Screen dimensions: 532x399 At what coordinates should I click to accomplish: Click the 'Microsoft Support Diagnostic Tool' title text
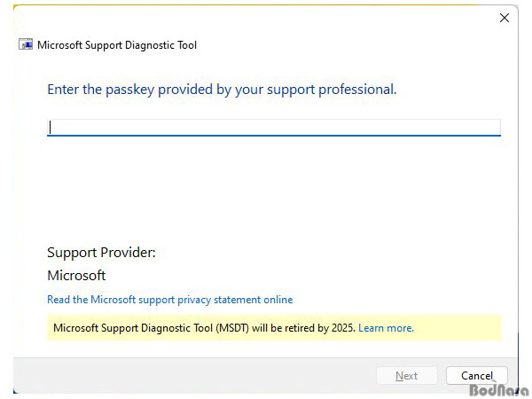(x=117, y=45)
